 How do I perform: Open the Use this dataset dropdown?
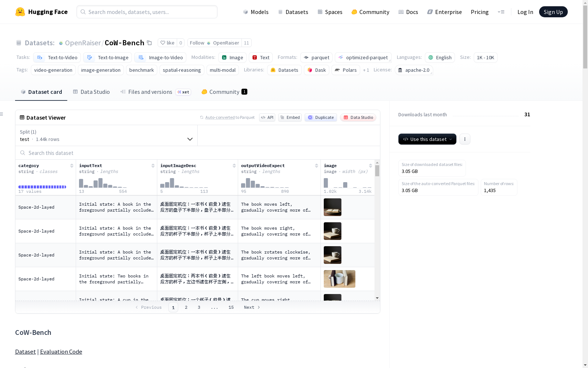click(x=427, y=139)
